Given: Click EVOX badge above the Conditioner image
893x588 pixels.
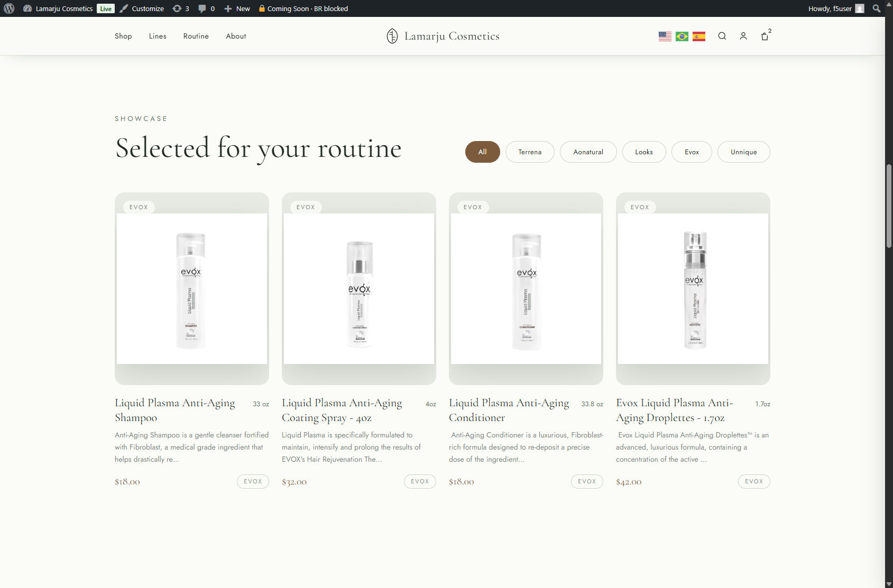Looking at the screenshot, I should (x=473, y=207).
